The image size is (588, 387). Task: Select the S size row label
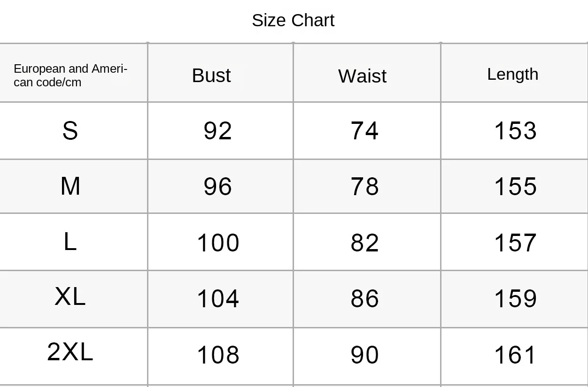point(70,131)
